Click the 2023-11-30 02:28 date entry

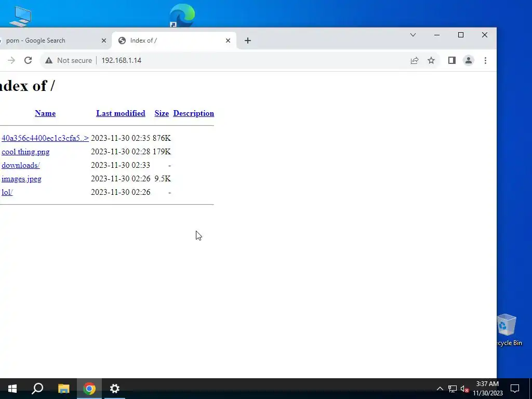121,152
